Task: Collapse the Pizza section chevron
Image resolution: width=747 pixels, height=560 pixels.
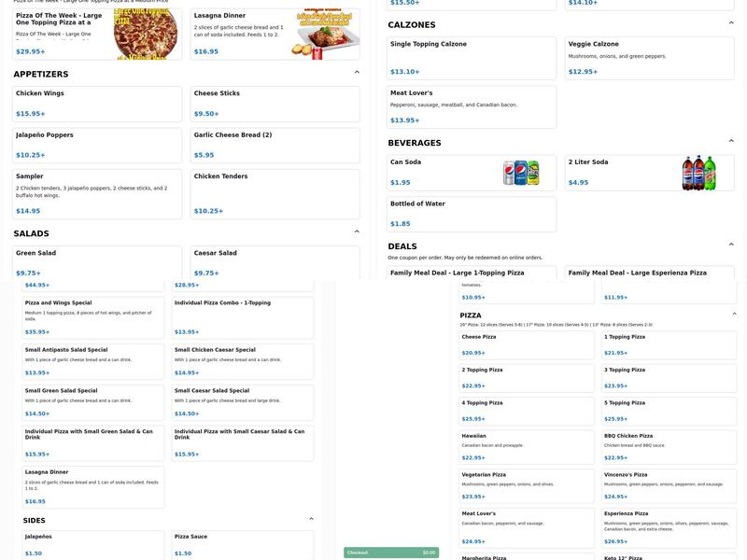Action: click(734, 314)
